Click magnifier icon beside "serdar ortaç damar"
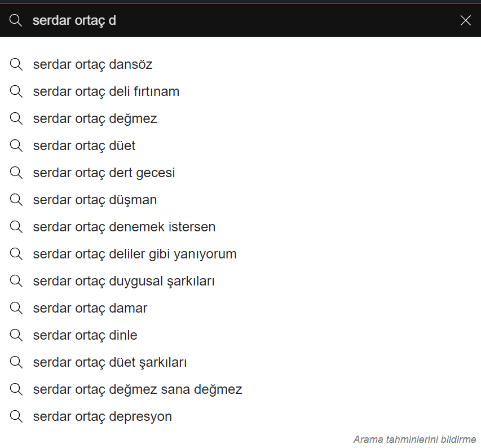The image size is (481, 448). (16, 308)
